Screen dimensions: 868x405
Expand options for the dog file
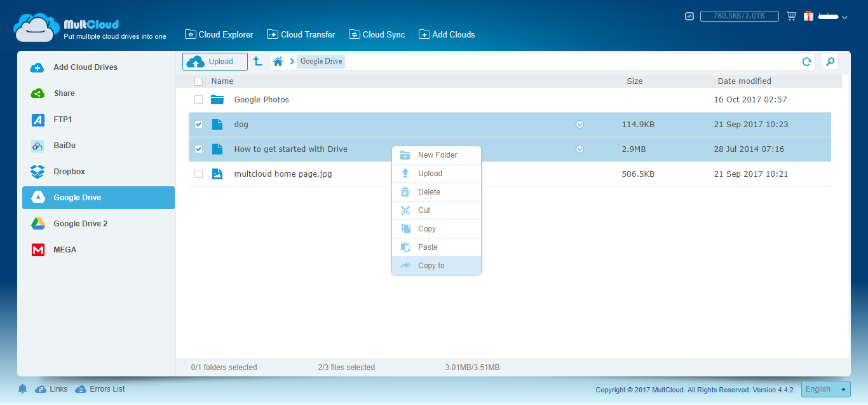pos(579,124)
